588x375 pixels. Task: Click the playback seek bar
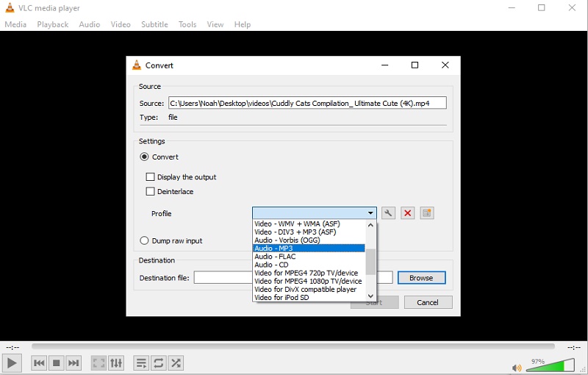[293, 346]
